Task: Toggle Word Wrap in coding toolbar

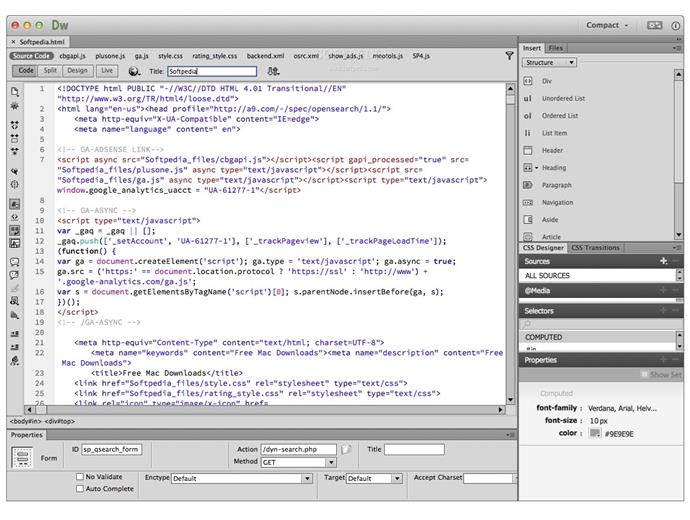Action: (15, 230)
